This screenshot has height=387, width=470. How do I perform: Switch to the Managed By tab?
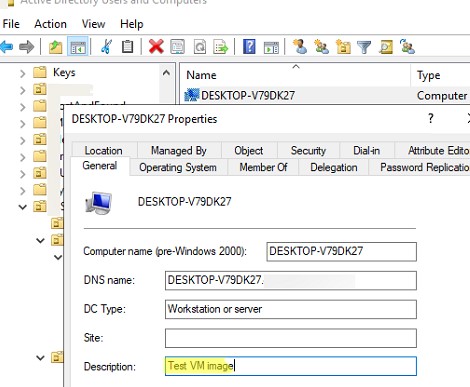tap(179, 150)
